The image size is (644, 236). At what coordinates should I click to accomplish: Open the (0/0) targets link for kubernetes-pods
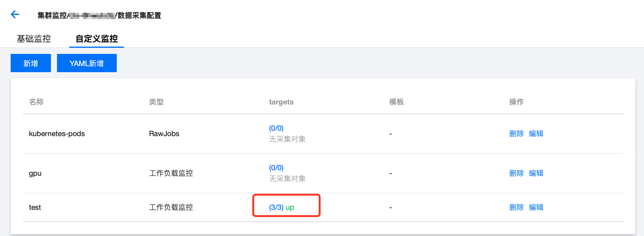(276, 128)
